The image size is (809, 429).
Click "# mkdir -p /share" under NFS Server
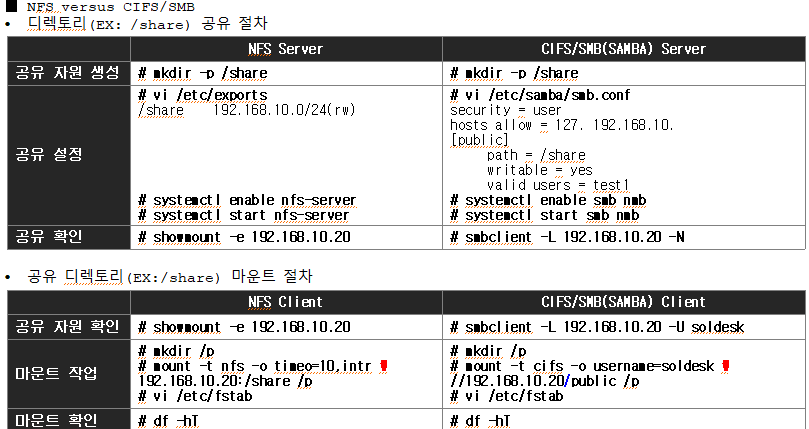click(x=203, y=73)
